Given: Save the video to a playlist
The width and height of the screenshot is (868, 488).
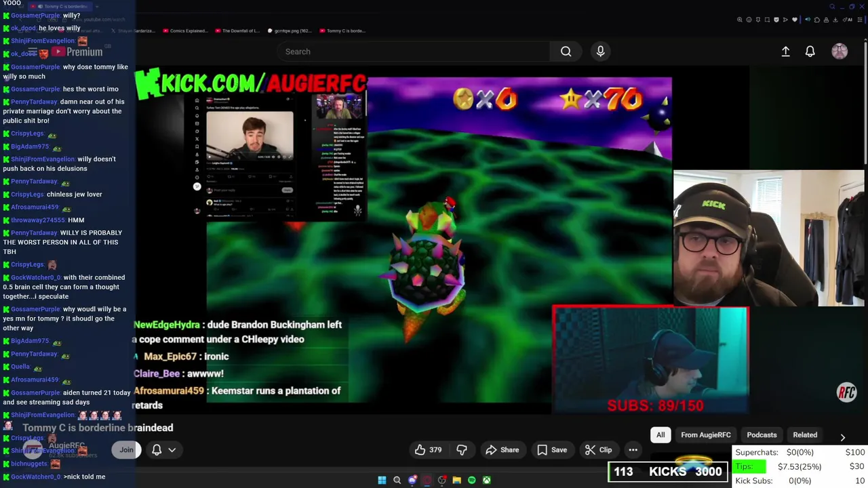Looking at the screenshot, I should coord(552,449).
